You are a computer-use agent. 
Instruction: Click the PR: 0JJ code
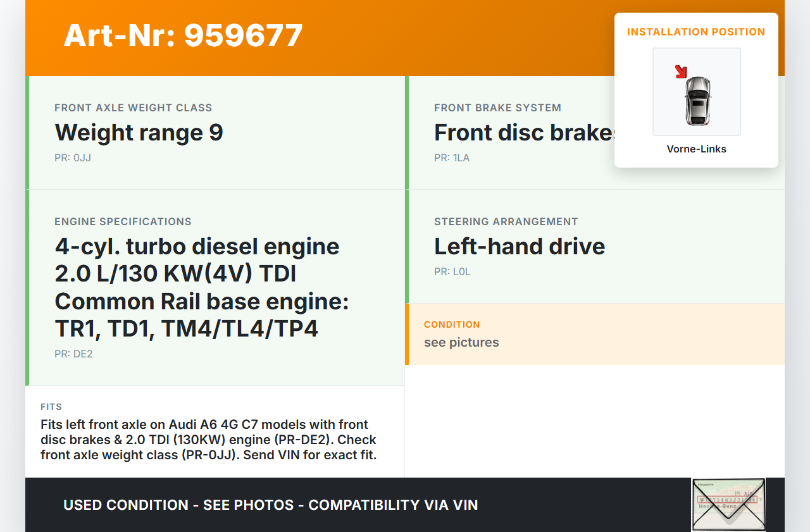(x=73, y=158)
